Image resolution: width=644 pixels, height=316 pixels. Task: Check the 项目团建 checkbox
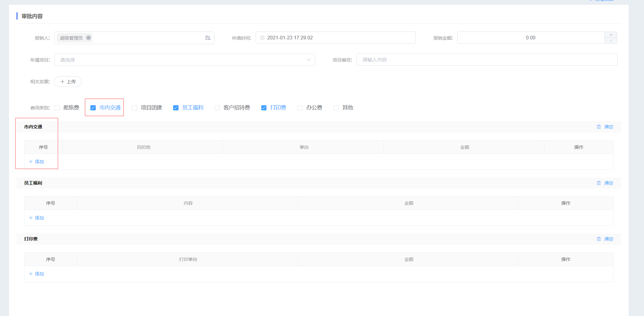[x=135, y=108]
